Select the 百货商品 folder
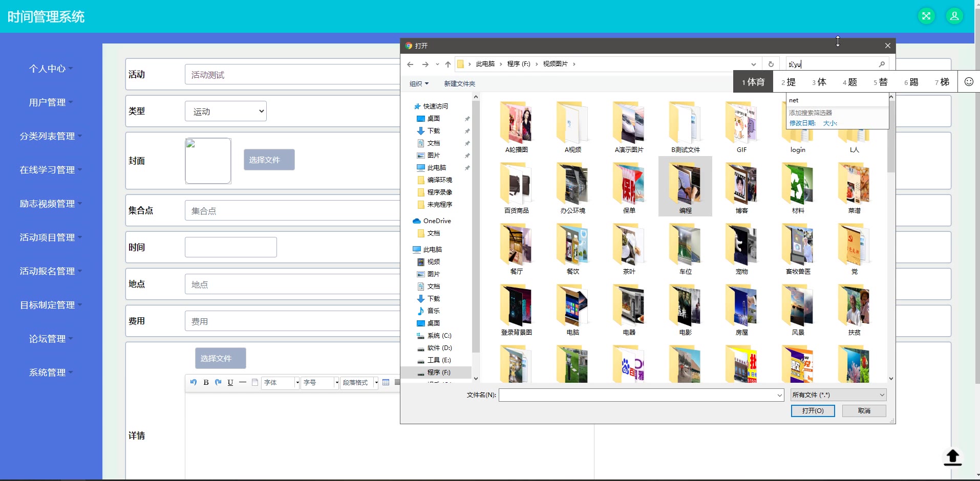The height and width of the screenshot is (481, 980). 516,187
